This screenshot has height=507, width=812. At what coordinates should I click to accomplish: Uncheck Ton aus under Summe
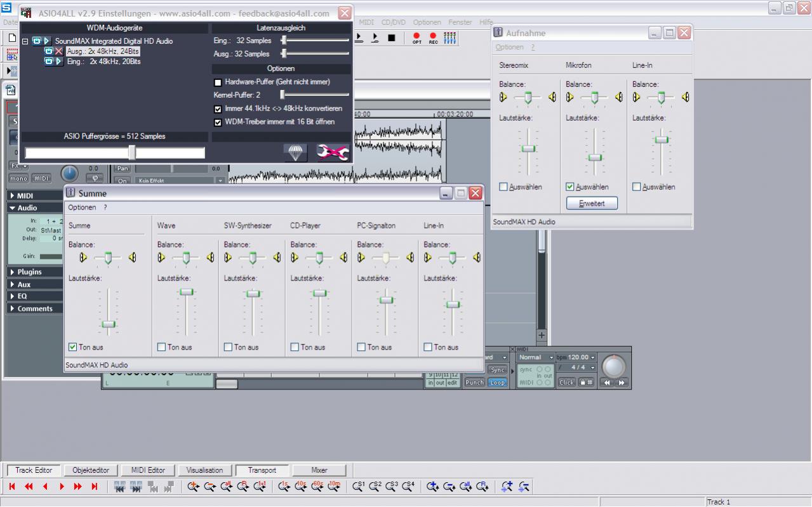[x=72, y=347]
